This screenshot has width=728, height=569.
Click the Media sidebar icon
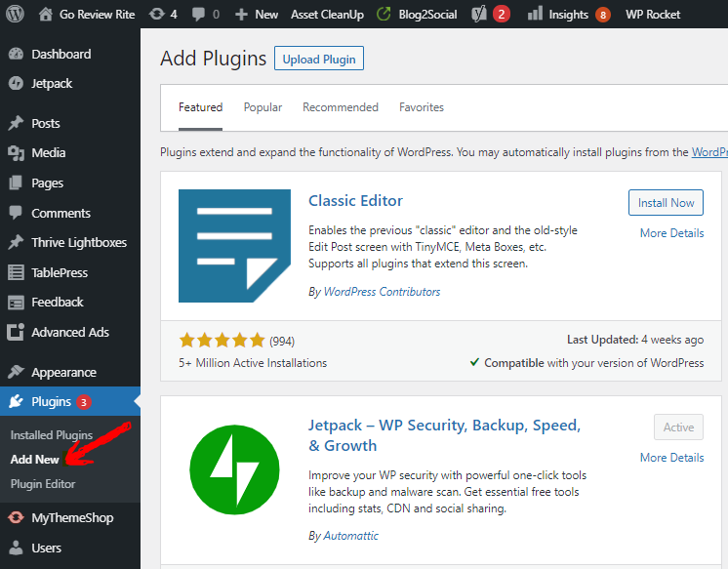click(16, 153)
